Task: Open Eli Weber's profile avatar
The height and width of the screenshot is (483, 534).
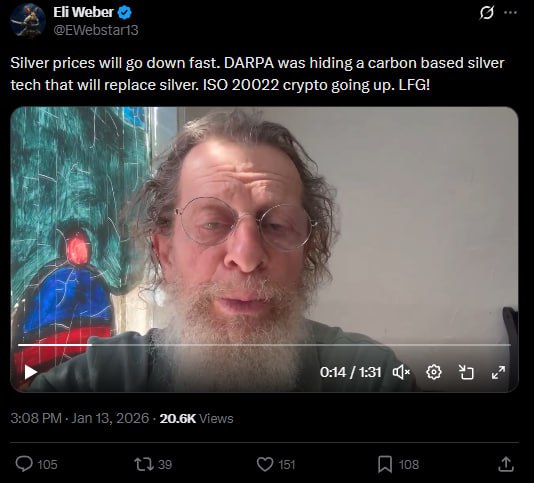Action: tap(28, 20)
